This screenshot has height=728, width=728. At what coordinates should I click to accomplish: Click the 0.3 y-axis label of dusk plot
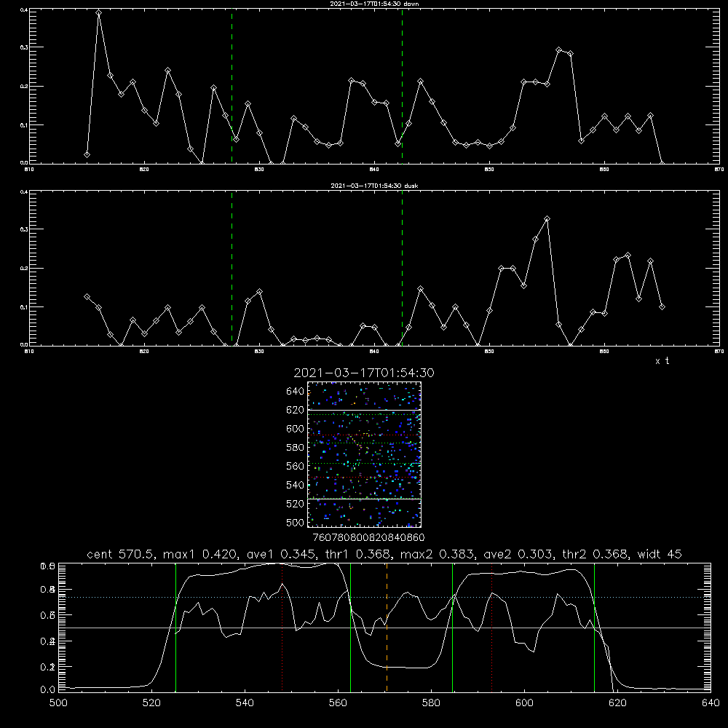(24, 229)
